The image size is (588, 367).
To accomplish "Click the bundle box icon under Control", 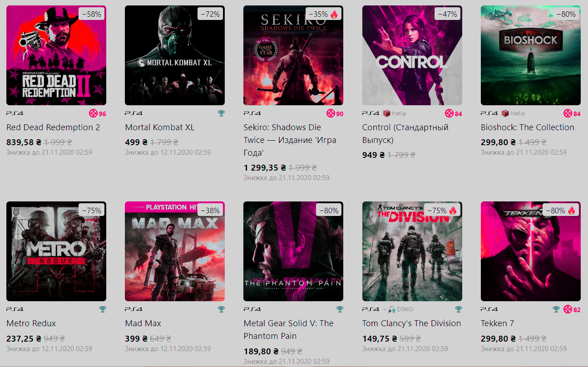I will coord(387,113).
